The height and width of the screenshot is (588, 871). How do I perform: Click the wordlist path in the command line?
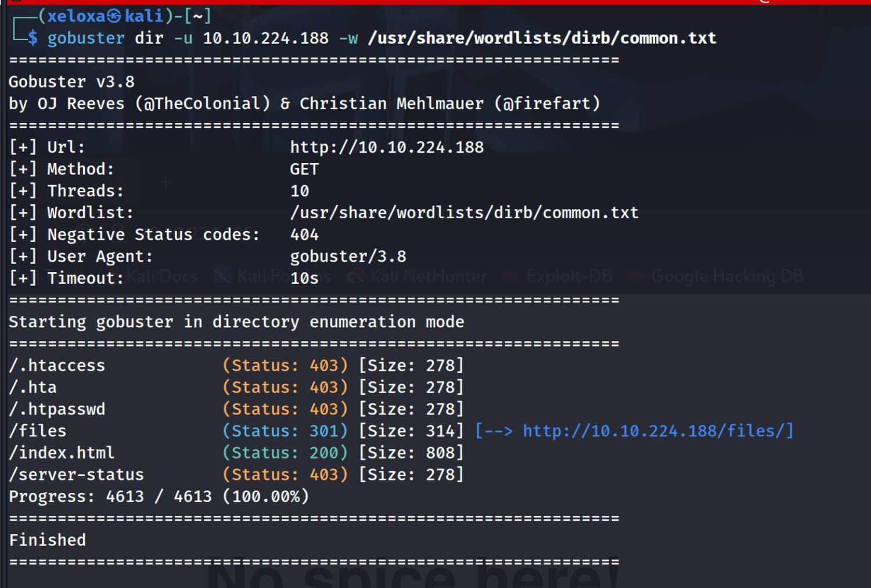(x=542, y=38)
